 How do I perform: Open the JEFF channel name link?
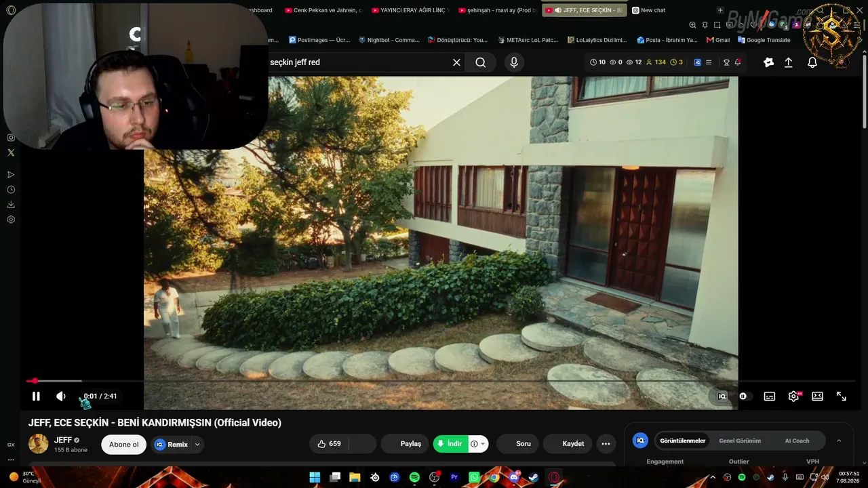(63, 440)
